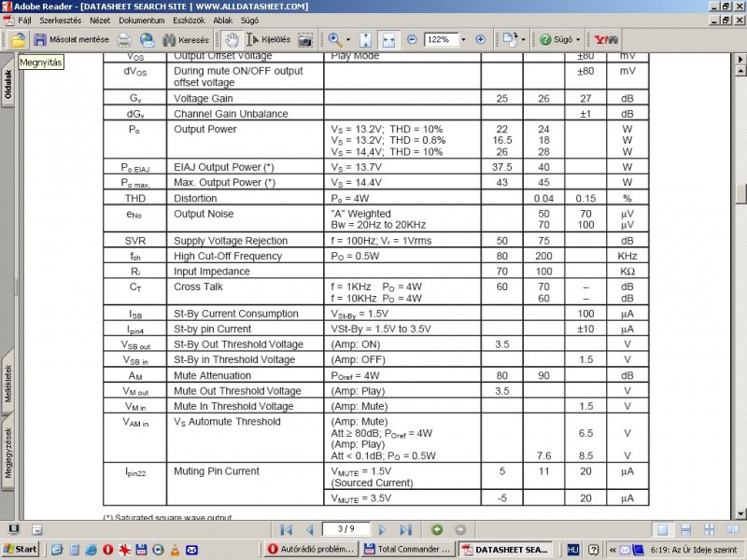Click the zoom out minus button
Screen dimensions: 747x560
(412, 39)
